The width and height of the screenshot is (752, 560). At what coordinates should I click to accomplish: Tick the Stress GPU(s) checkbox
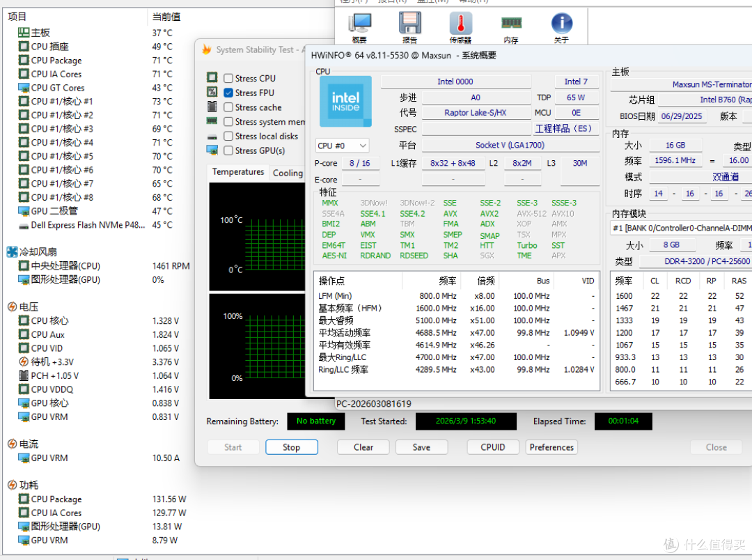coord(229,150)
